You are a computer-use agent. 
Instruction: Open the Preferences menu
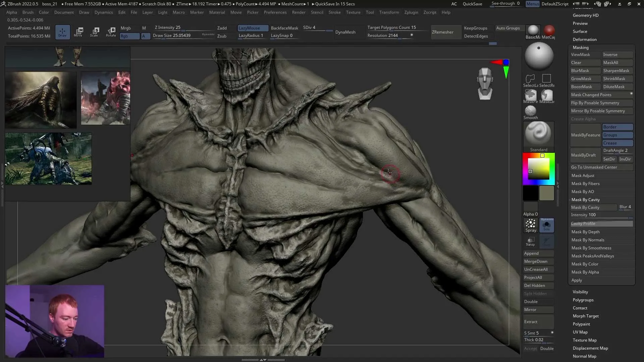(x=275, y=12)
